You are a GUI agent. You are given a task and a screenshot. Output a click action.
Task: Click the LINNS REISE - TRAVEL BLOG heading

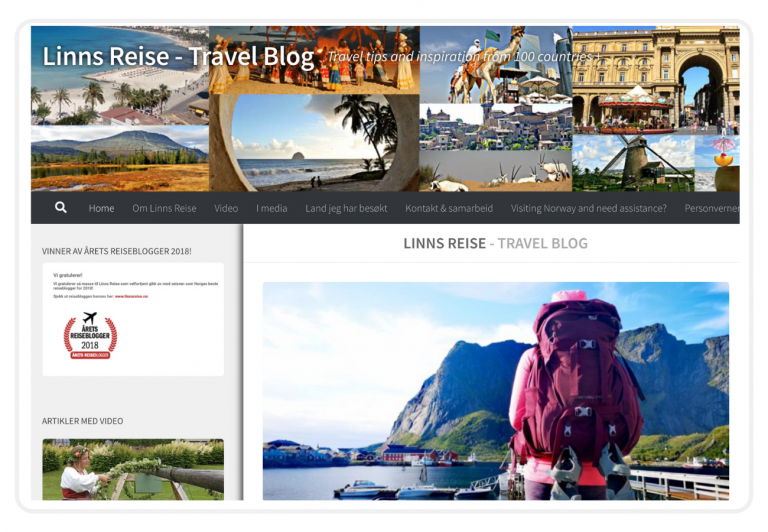pyautogui.click(x=495, y=243)
